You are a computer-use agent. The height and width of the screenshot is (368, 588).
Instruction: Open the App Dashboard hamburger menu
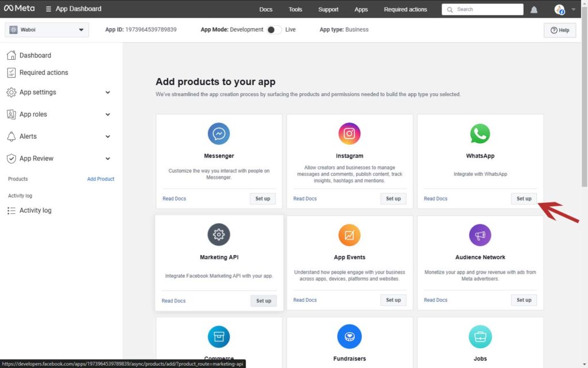pyautogui.click(x=48, y=9)
